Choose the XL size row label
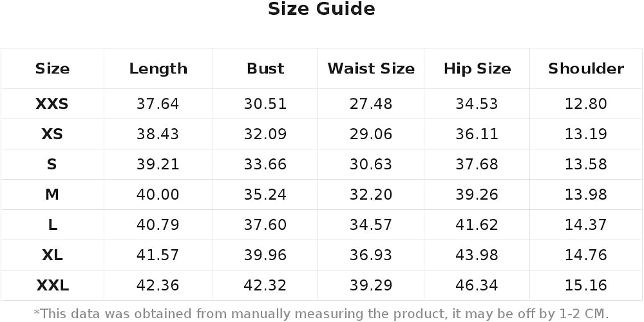 point(52,255)
